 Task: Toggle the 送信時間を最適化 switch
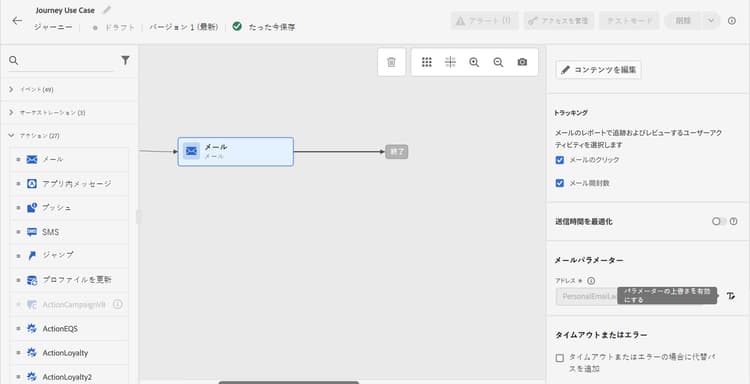(719, 221)
